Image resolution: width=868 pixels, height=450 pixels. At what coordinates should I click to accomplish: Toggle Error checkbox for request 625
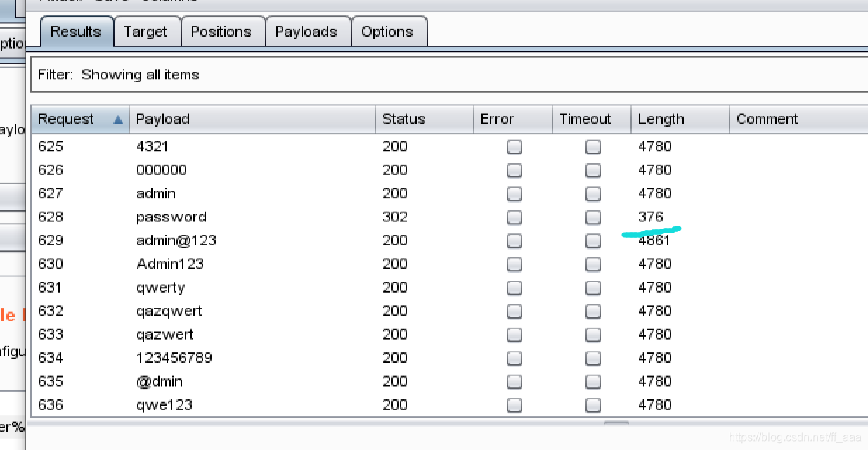pos(514,147)
